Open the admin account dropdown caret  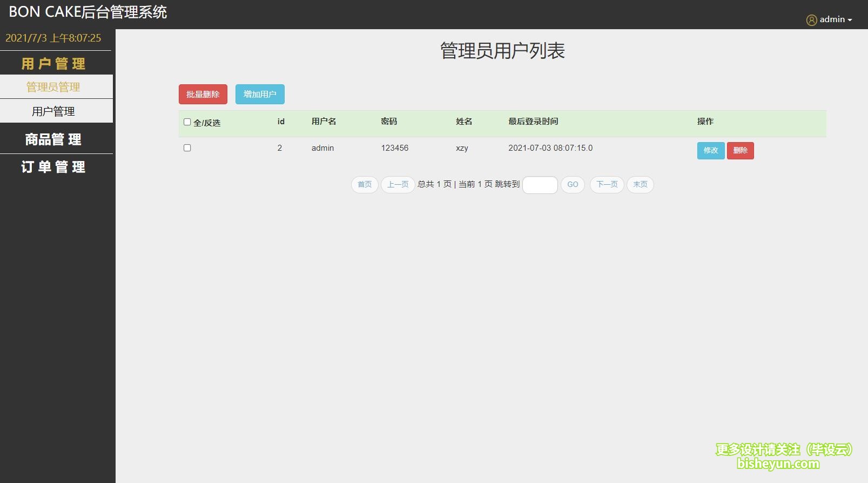(850, 20)
